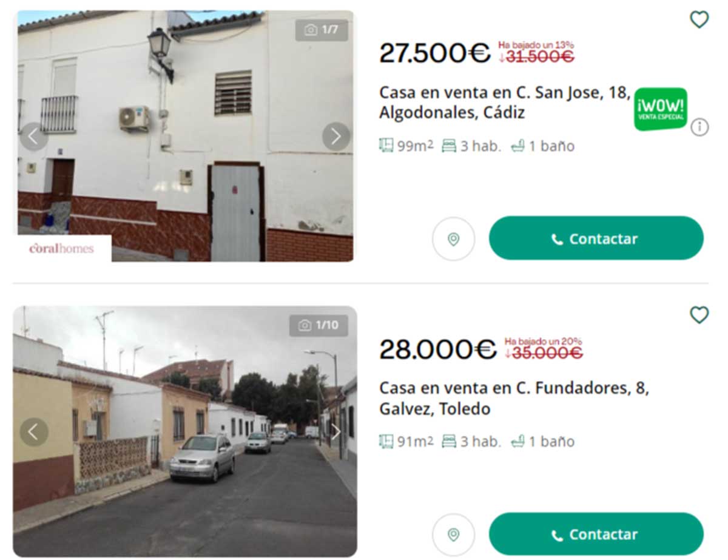The image size is (728, 560).
Task: Favorite the Algodonales house with heart icon
Action: click(699, 19)
